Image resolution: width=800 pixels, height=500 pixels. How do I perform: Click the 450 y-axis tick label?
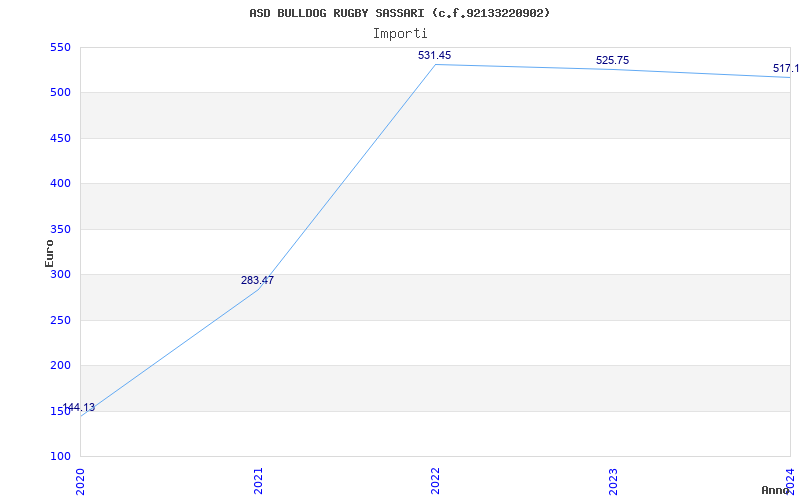click(x=59, y=138)
